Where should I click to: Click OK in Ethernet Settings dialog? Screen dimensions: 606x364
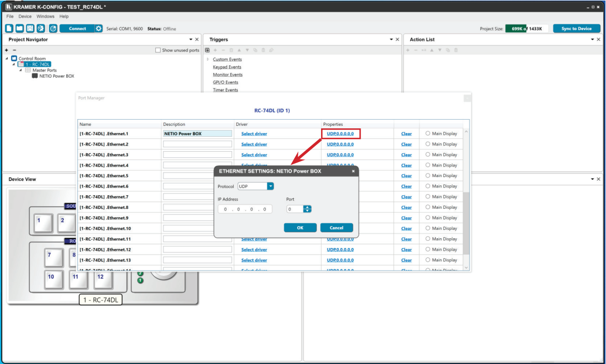coord(300,228)
